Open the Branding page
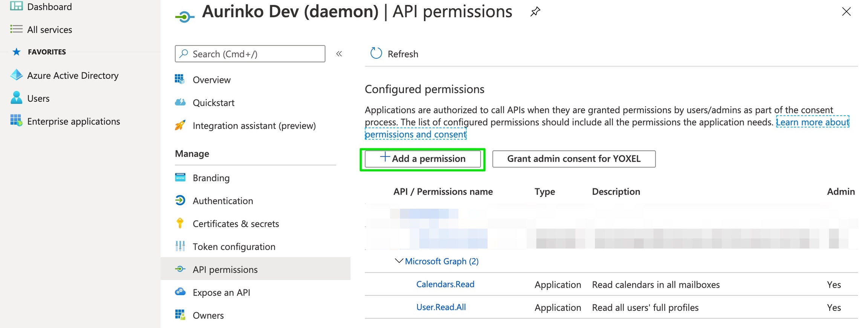Screen dimensions: 868x328 click(211, 178)
